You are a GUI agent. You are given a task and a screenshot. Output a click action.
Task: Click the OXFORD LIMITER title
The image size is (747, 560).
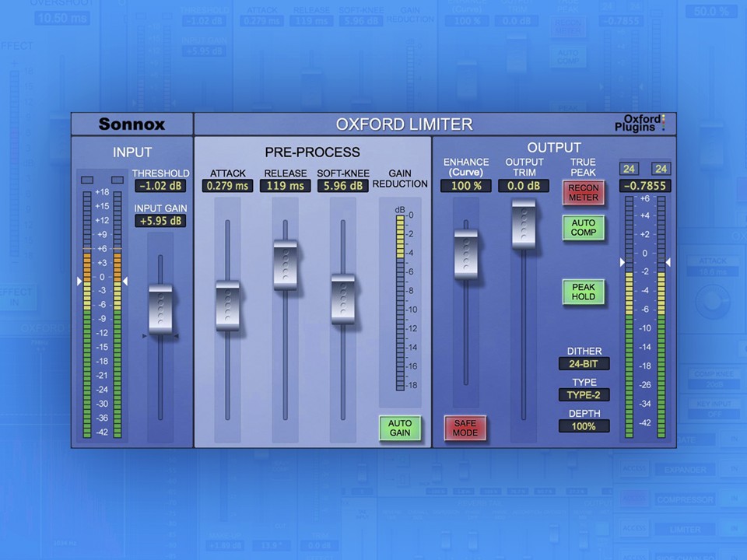(404, 124)
